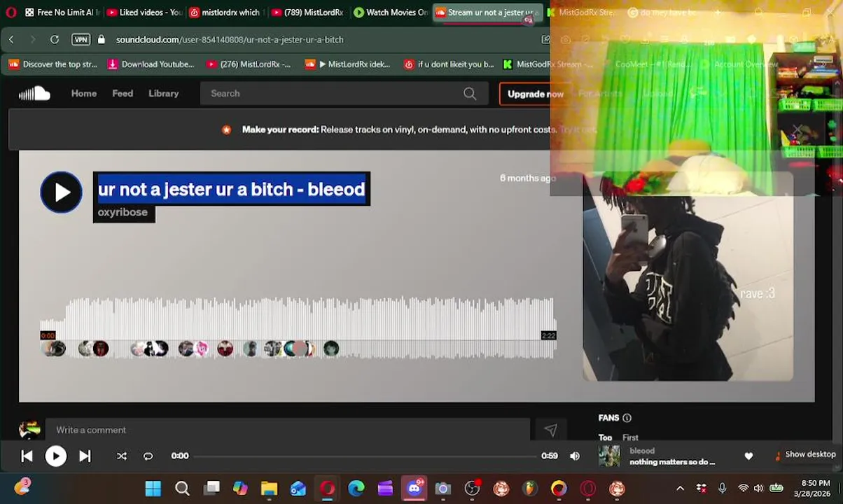843x504 pixels.
Task: Toggle repeat in the player bar
Action: [x=148, y=456]
